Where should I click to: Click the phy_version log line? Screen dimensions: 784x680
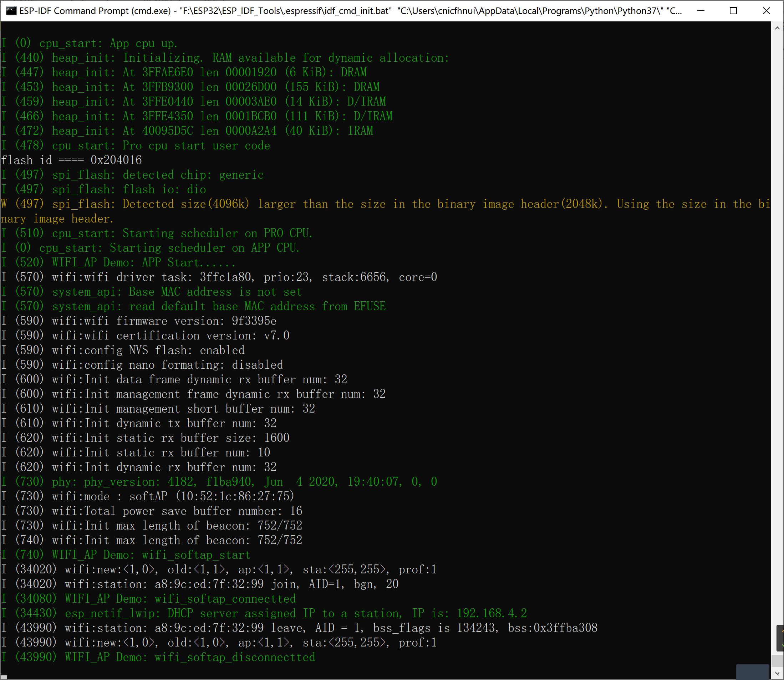pyautogui.click(x=220, y=482)
